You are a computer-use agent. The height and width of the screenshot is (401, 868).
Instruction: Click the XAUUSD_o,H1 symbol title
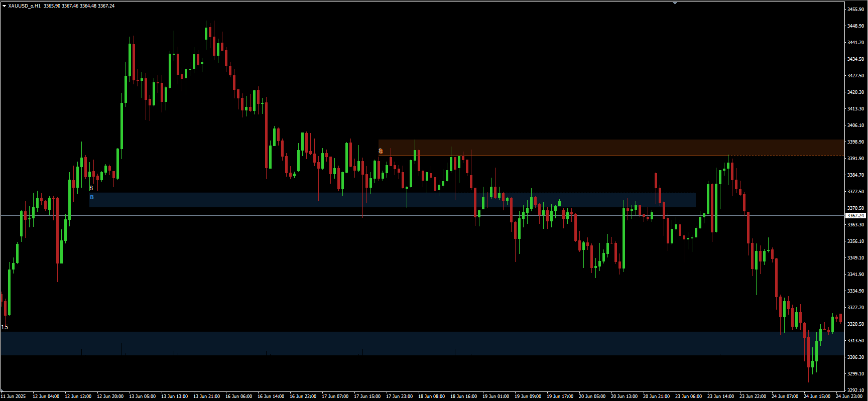click(x=25, y=6)
